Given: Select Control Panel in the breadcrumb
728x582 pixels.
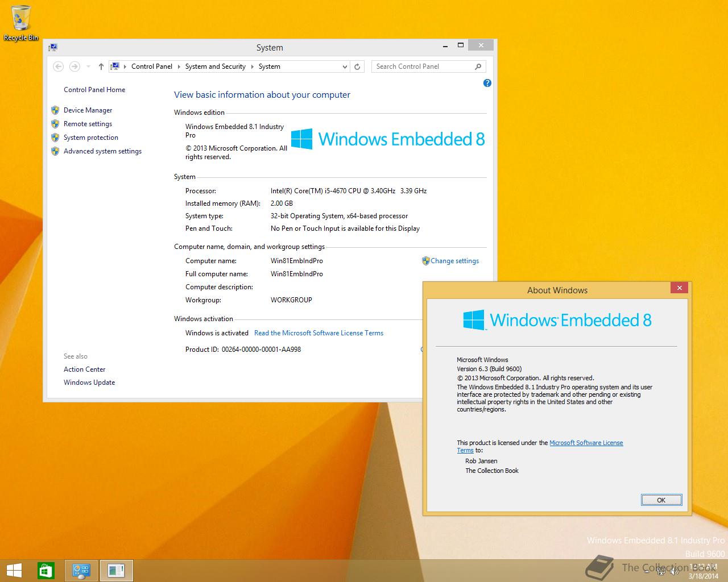Looking at the screenshot, I should point(152,66).
